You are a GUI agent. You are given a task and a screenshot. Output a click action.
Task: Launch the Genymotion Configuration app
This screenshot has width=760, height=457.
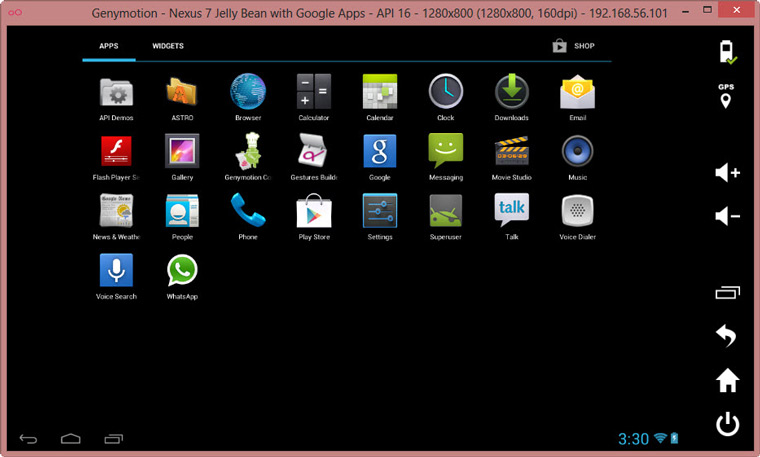[x=248, y=158]
